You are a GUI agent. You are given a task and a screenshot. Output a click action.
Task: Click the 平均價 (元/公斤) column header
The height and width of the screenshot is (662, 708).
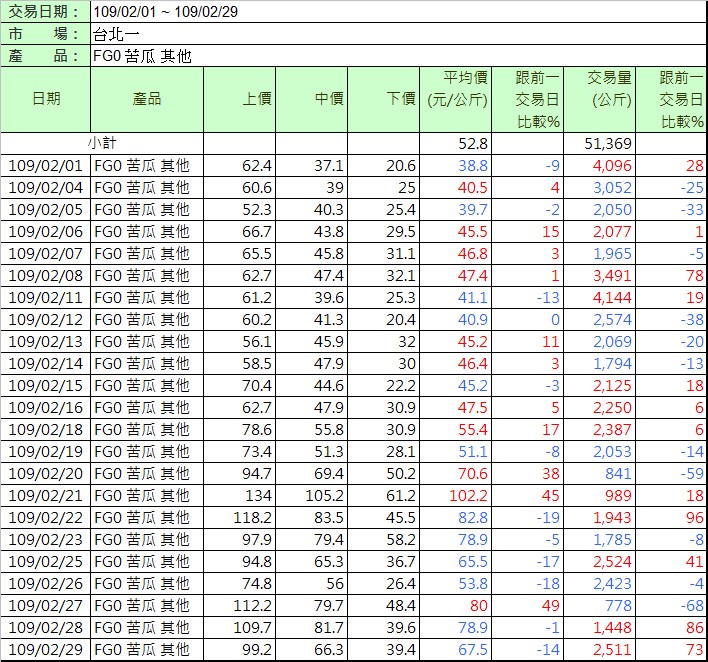456,88
